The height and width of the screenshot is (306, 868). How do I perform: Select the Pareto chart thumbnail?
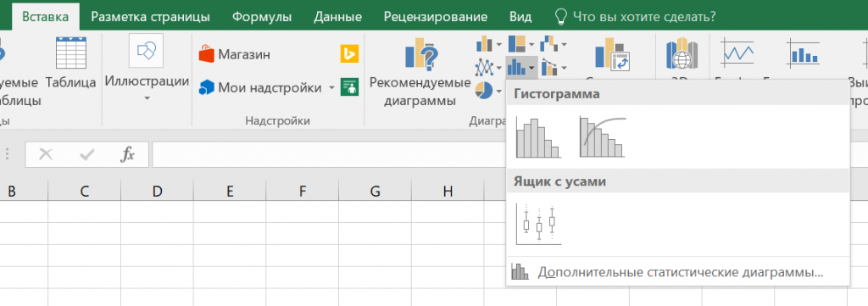[603, 137]
